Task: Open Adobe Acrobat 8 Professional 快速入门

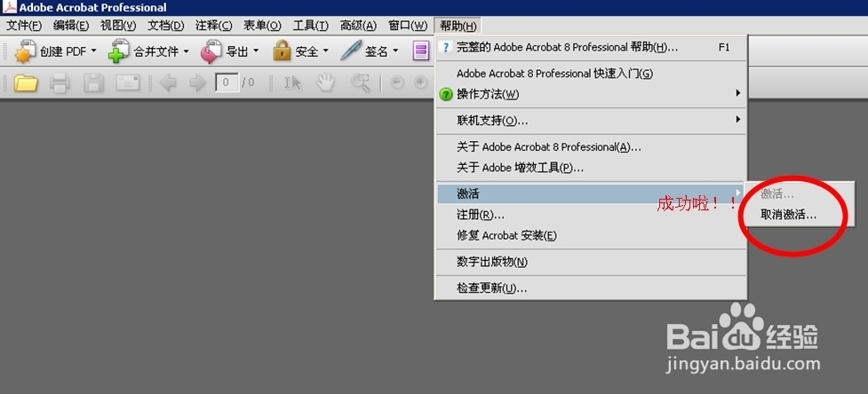Action: click(591, 74)
